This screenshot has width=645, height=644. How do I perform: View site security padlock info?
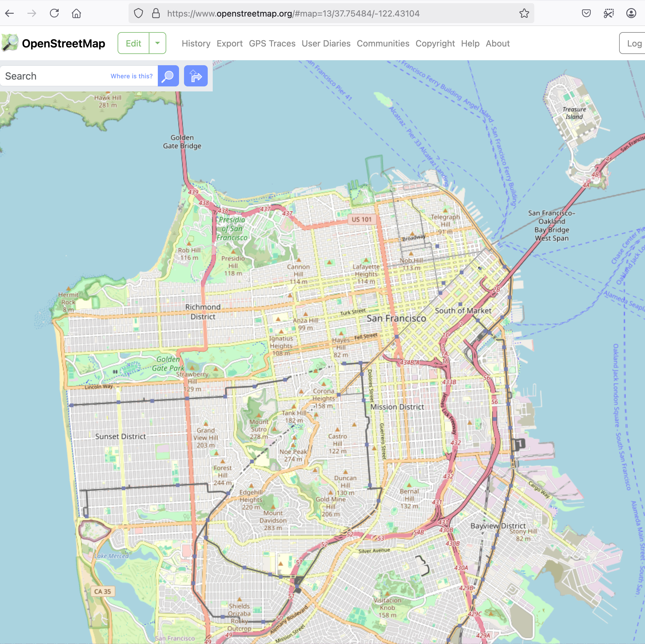pos(156,13)
